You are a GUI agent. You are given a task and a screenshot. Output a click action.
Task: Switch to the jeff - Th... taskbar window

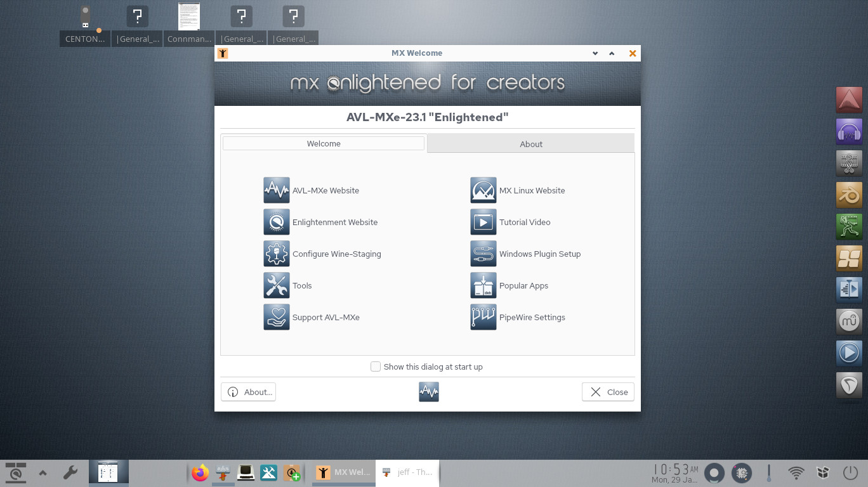(407, 472)
